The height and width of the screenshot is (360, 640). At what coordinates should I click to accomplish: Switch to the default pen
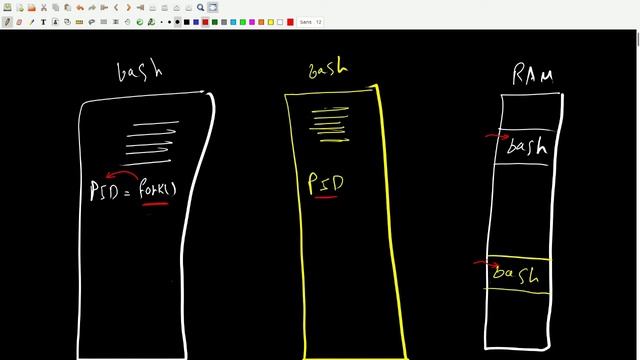151,22
